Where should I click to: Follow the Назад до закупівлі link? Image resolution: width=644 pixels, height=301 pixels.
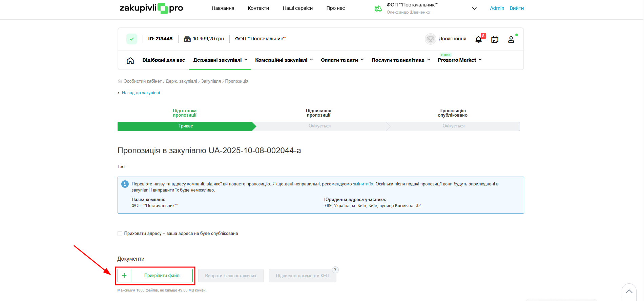coord(141,93)
